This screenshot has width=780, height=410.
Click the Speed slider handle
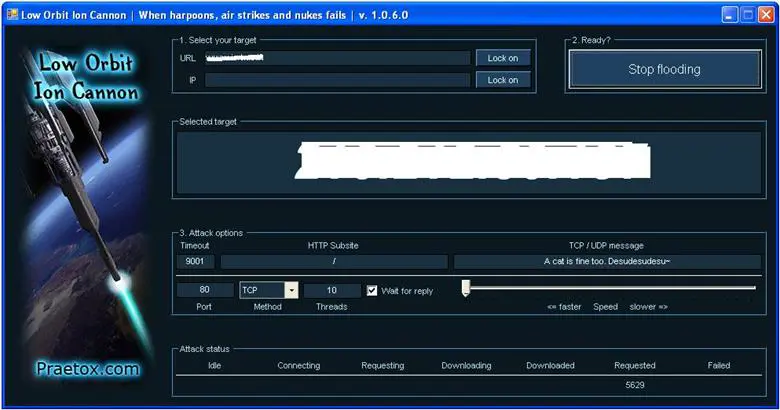click(x=466, y=288)
